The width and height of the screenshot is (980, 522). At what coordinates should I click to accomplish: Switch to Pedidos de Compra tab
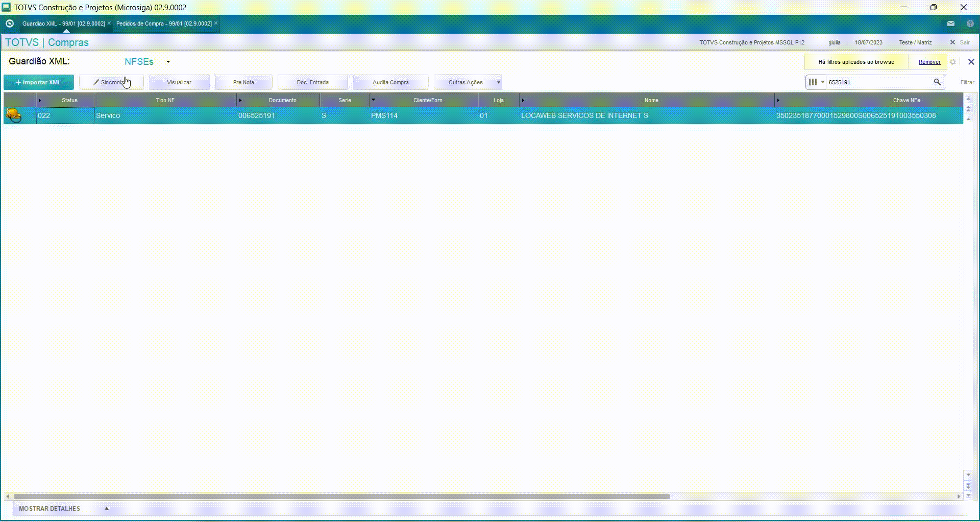pos(164,23)
